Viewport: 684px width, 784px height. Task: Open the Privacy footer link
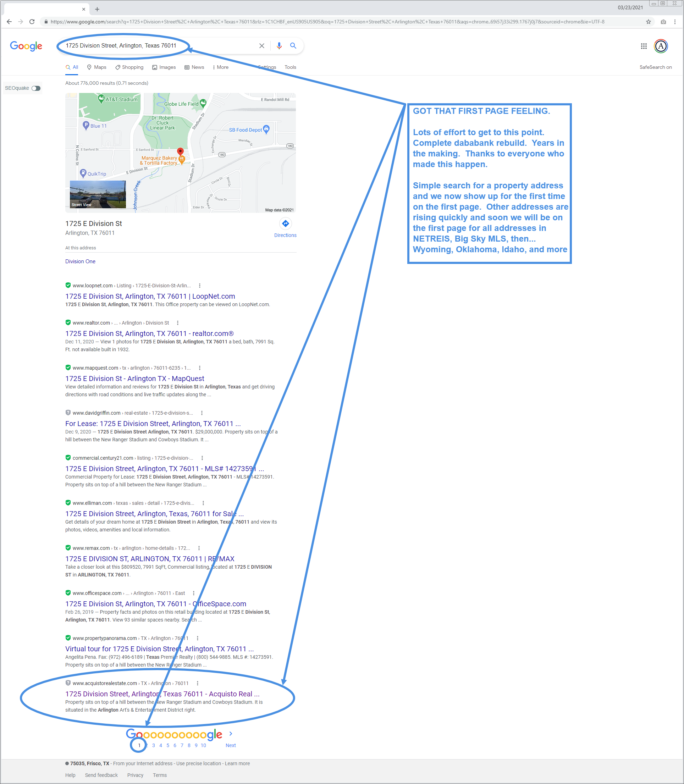pyautogui.click(x=135, y=775)
